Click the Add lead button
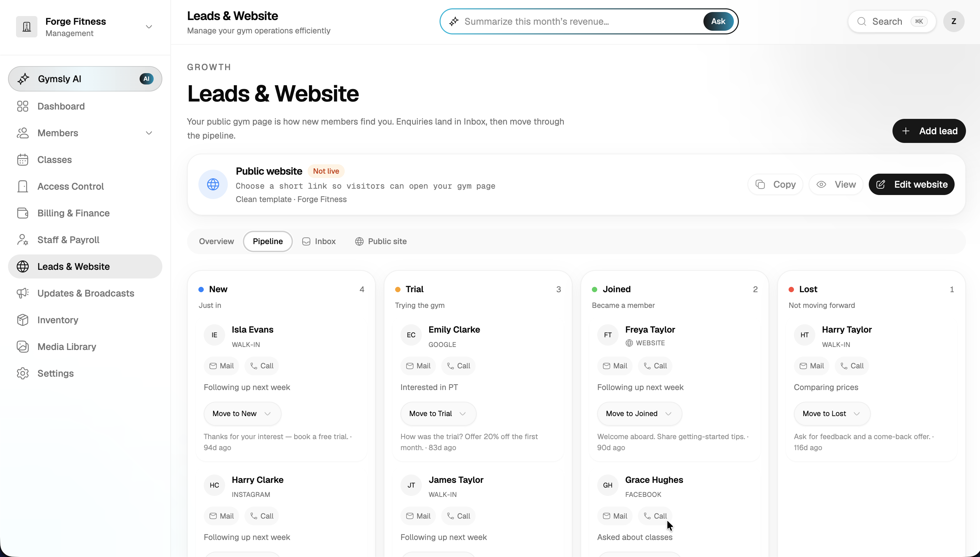The image size is (980, 557). click(929, 131)
